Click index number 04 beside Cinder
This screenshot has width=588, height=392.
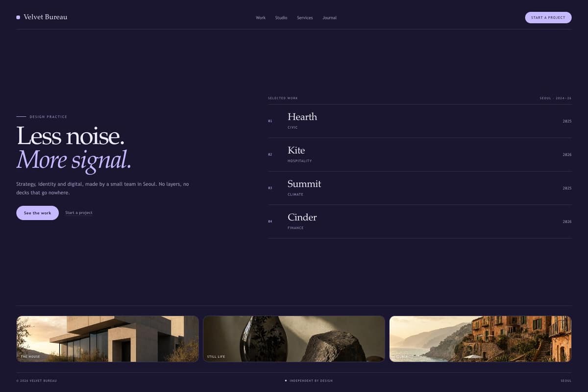[270, 221]
